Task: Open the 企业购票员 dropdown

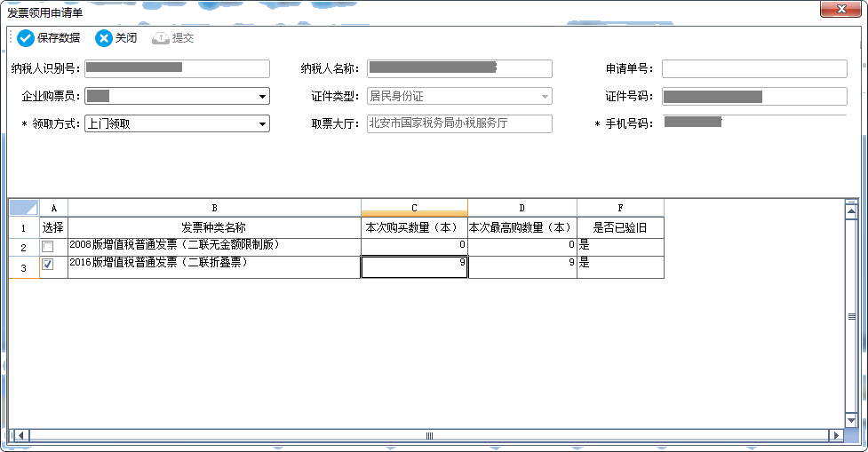Action: 262,96
